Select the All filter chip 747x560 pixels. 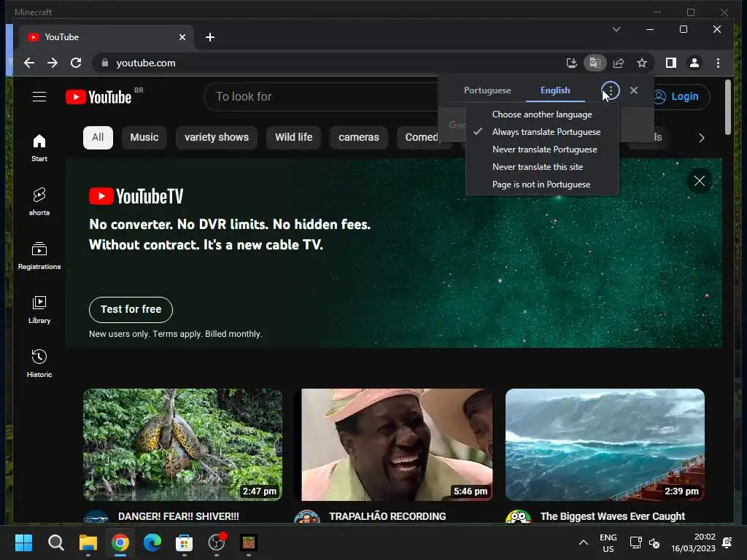tap(98, 138)
